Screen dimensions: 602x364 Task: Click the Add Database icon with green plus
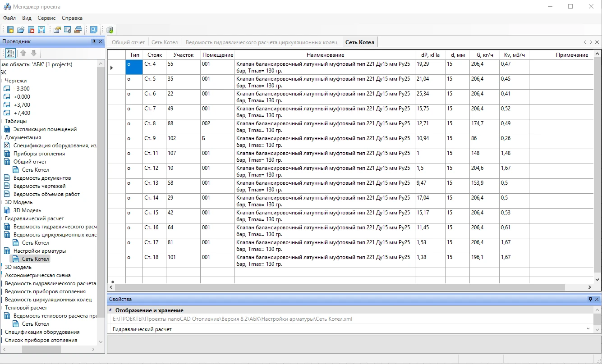(110, 30)
